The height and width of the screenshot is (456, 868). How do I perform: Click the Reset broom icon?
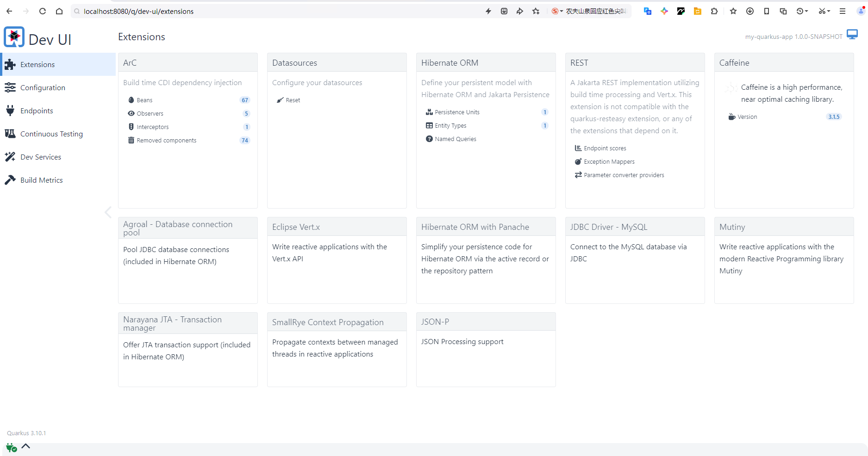(x=280, y=100)
